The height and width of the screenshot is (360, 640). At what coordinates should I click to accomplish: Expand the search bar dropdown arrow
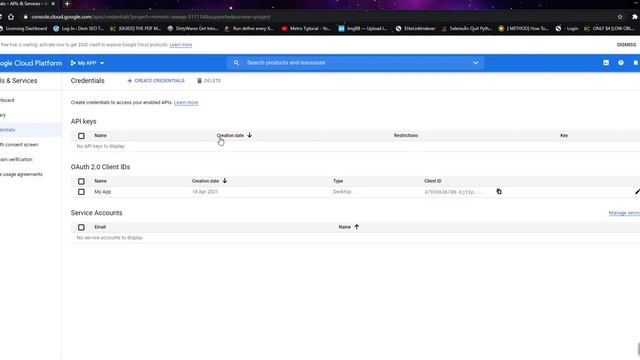click(x=476, y=63)
